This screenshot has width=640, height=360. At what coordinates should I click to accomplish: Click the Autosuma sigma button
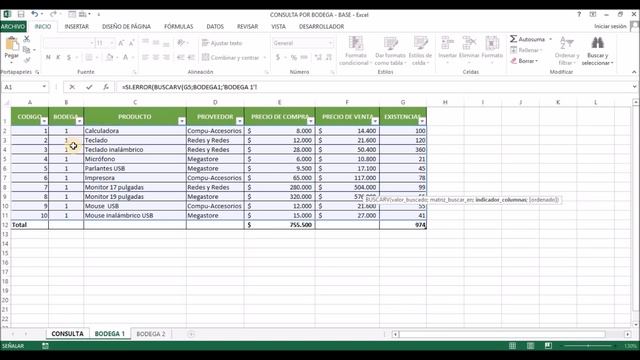pyautogui.click(x=527, y=39)
